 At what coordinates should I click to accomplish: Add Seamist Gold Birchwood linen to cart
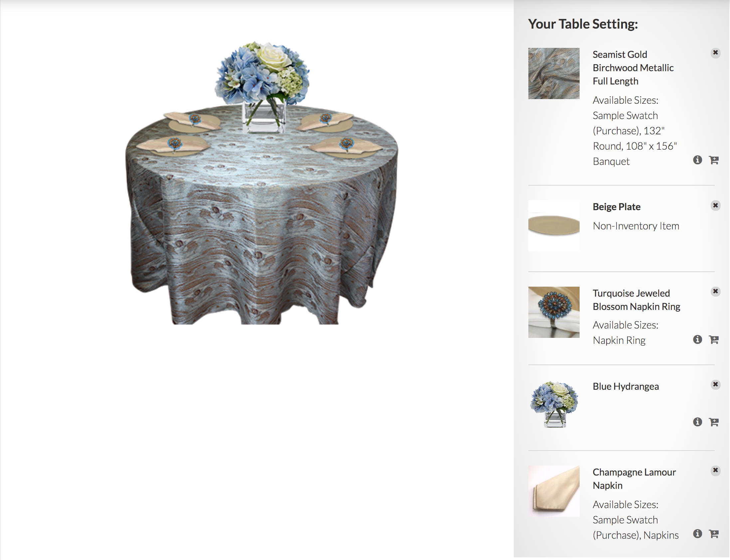click(714, 160)
